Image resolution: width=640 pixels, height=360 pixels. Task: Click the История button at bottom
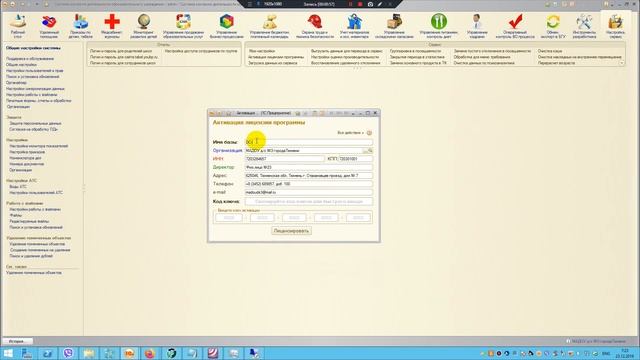18,341
